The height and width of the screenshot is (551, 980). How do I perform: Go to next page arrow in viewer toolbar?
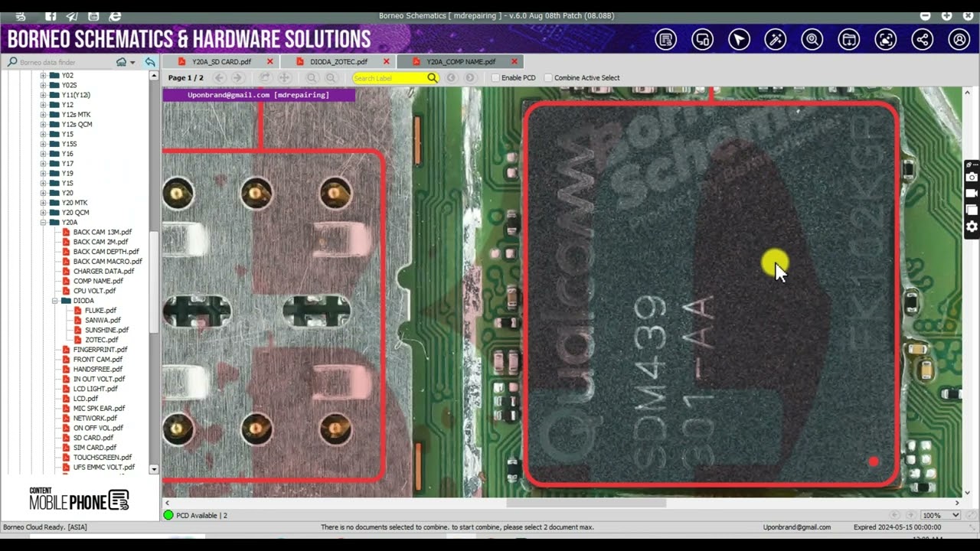coord(237,78)
